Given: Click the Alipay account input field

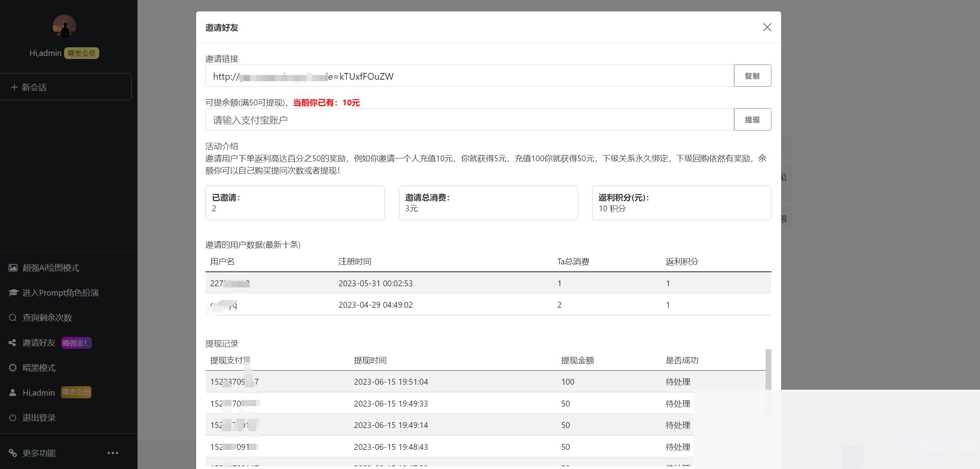Looking at the screenshot, I should (x=469, y=119).
